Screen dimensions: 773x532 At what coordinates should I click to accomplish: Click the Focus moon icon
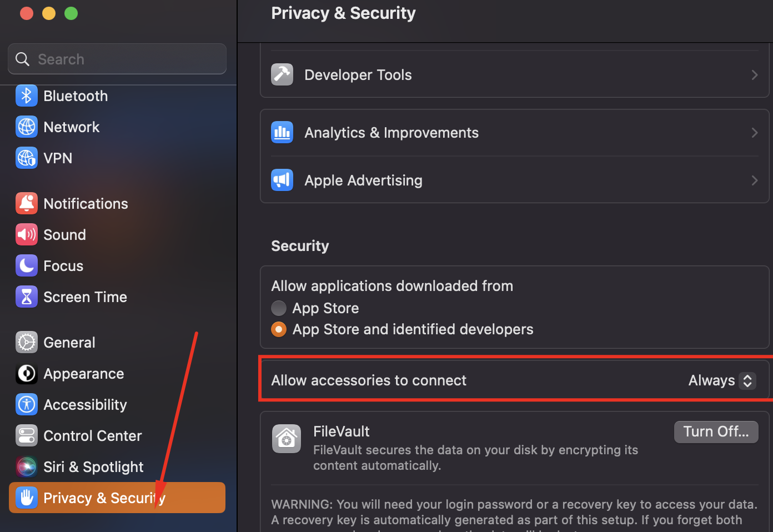pos(26,266)
